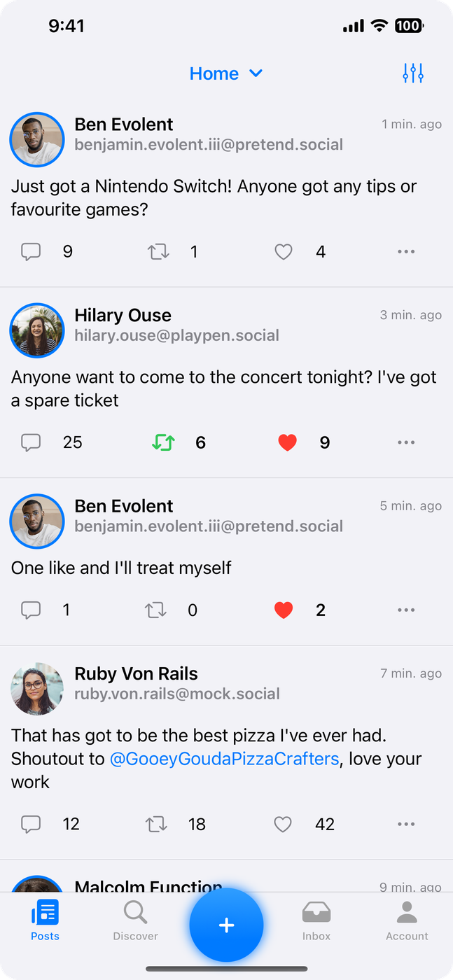Reply to Ben's Nintendo Switch post

click(x=31, y=252)
